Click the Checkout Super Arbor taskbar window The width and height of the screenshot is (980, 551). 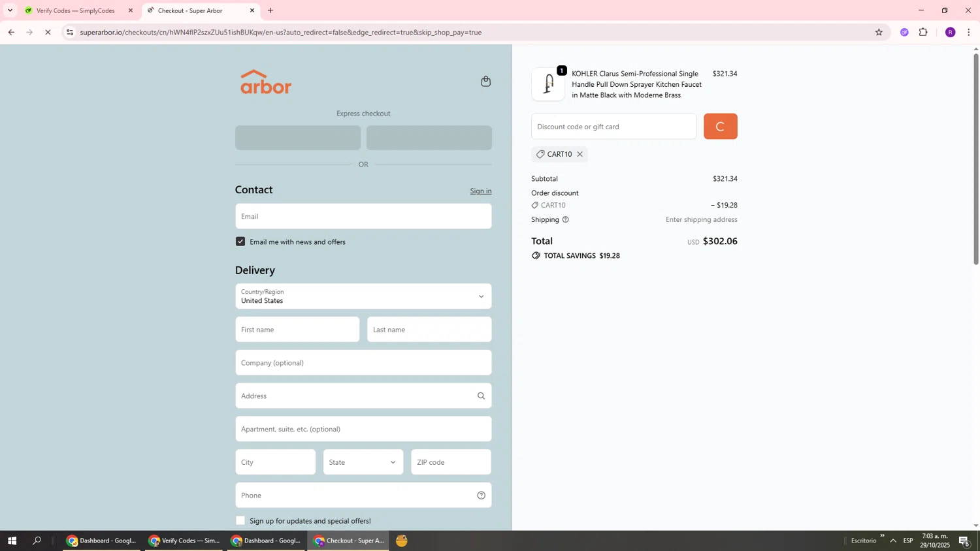tap(348, 541)
